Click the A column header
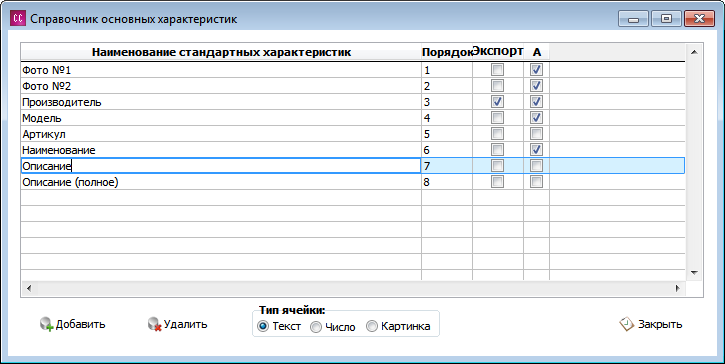The image size is (725, 364). coord(536,52)
